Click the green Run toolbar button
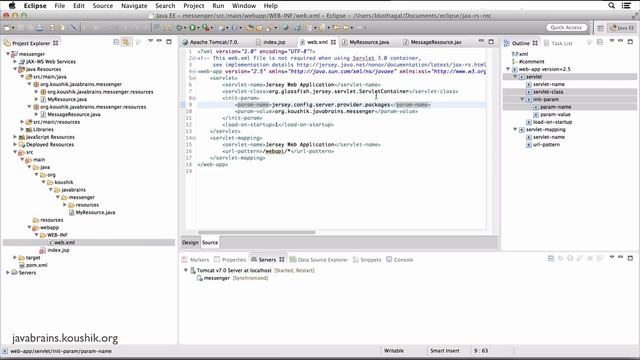Screen dimensions: 640x360 pyautogui.click(x=192, y=28)
